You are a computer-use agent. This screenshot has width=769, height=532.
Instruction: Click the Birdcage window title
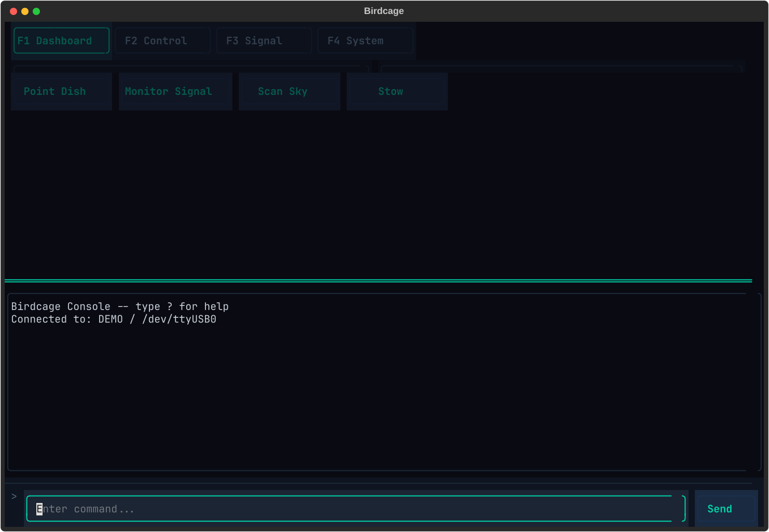click(384, 11)
